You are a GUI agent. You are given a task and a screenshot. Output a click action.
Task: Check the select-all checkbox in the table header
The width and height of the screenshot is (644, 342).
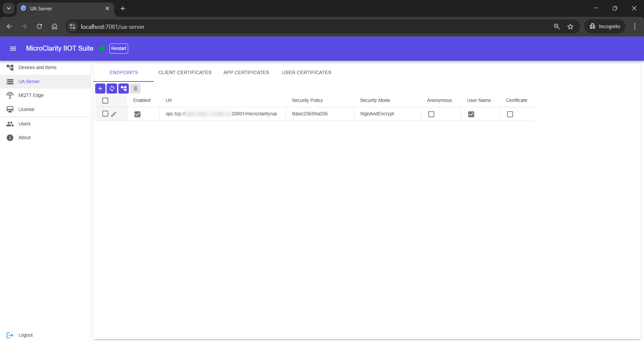click(105, 100)
